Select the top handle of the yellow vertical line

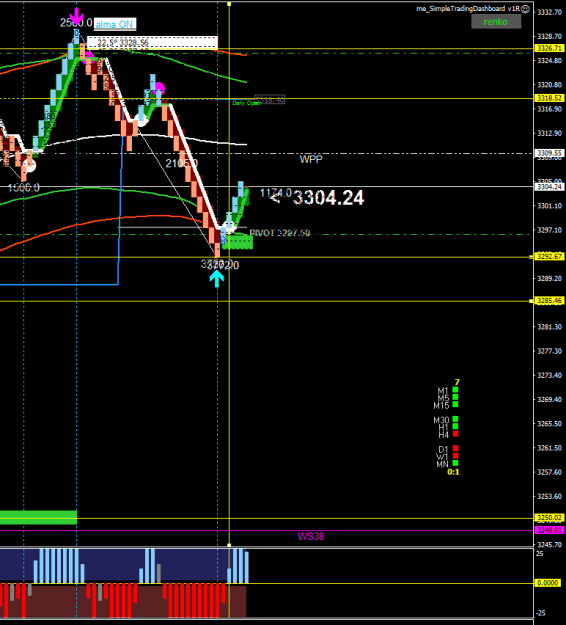229,4
